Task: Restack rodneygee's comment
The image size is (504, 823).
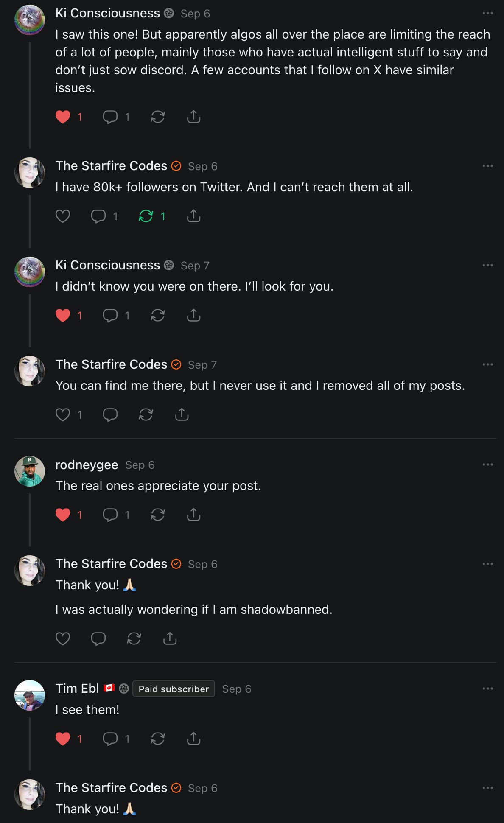Action: coord(158,515)
